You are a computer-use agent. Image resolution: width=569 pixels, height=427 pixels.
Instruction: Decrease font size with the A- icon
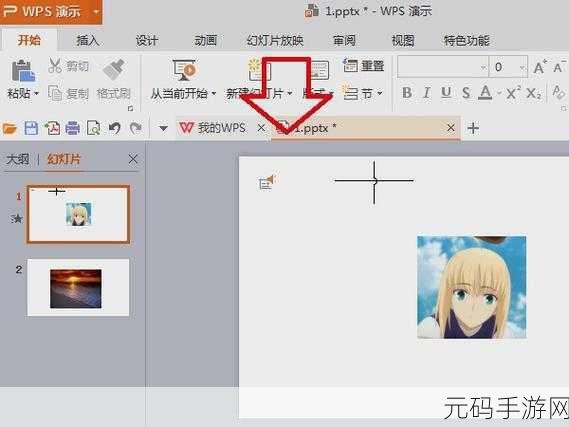pyautogui.click(x=559, y=67)
